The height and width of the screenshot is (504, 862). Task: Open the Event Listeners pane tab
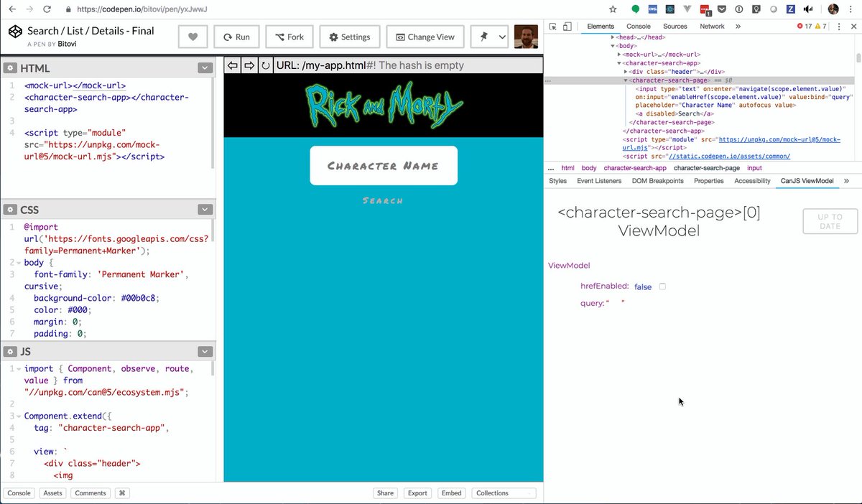[599, 181]
